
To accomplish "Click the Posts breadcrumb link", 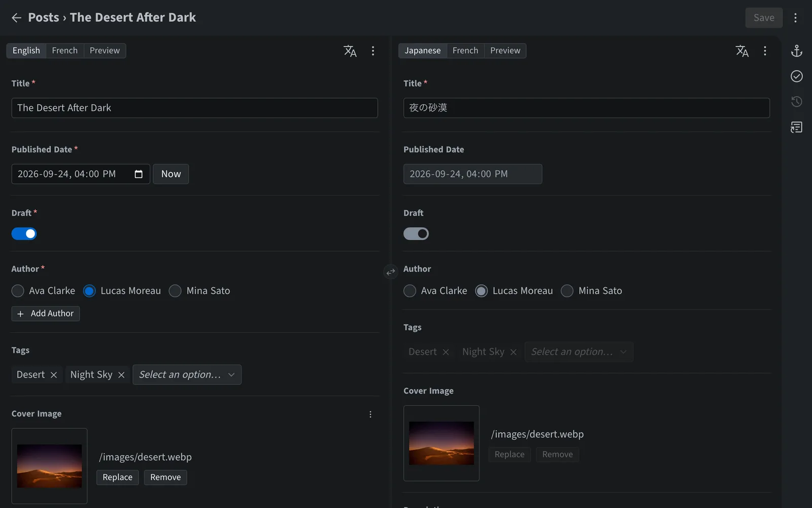I will pos(44,18).
